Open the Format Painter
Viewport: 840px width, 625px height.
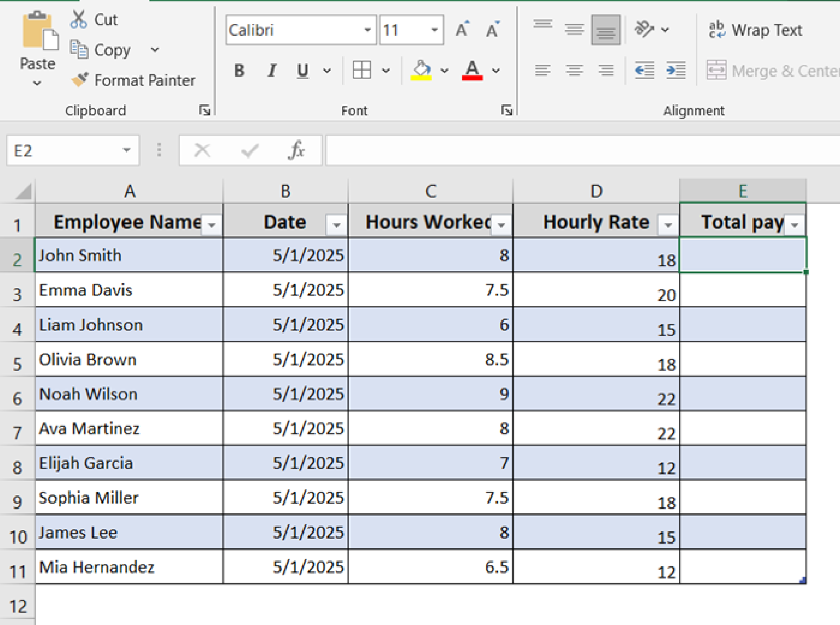click(133, 80)
